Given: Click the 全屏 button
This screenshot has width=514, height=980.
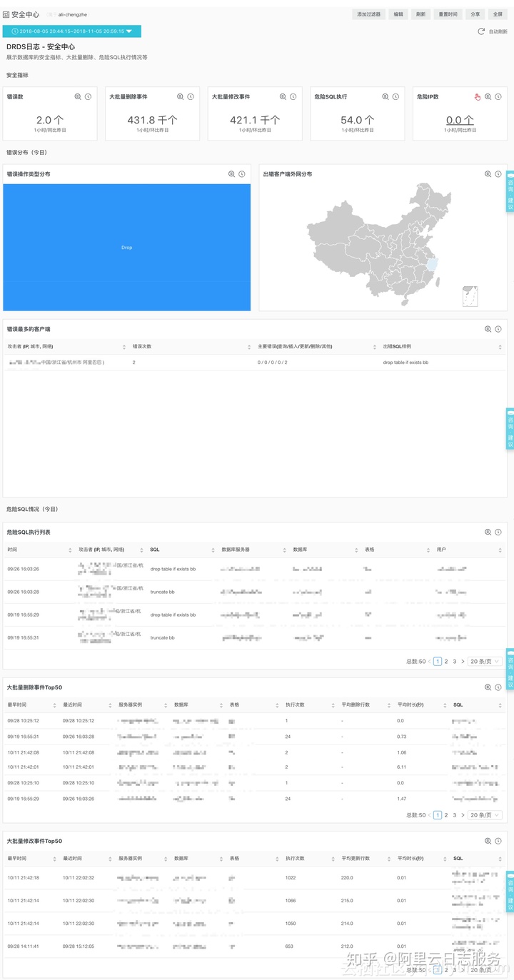Looking at the screenshot, I should click(x=498, y=14).
